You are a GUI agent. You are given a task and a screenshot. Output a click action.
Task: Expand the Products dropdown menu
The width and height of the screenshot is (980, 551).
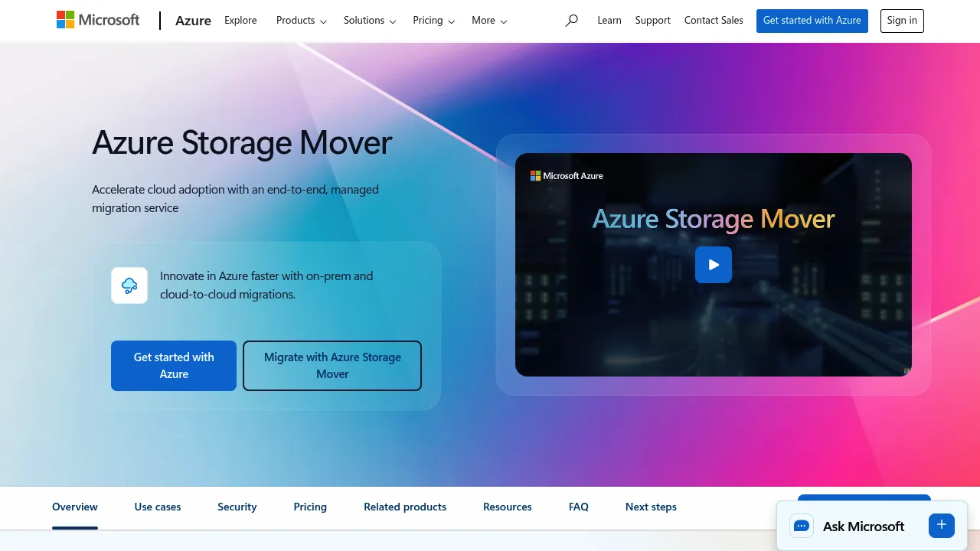click(302, 21)
